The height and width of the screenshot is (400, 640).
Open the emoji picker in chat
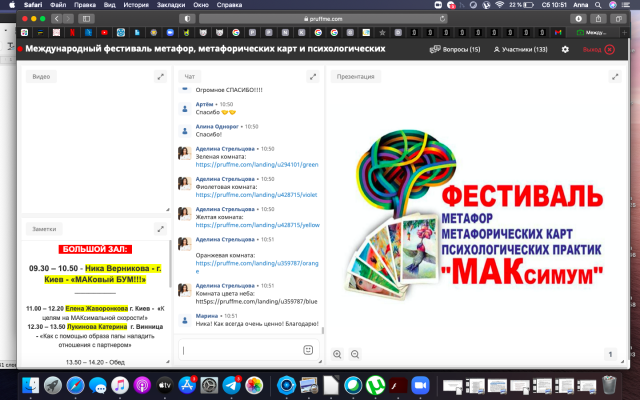(308, 350)
